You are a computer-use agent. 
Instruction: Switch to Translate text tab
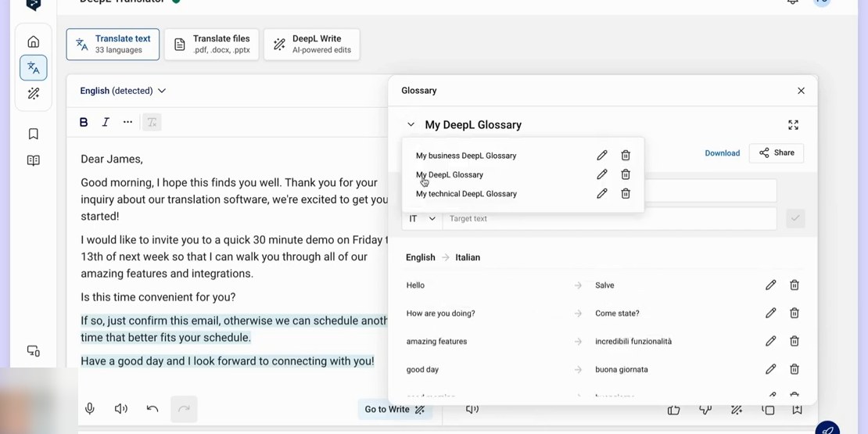(113, 45)
